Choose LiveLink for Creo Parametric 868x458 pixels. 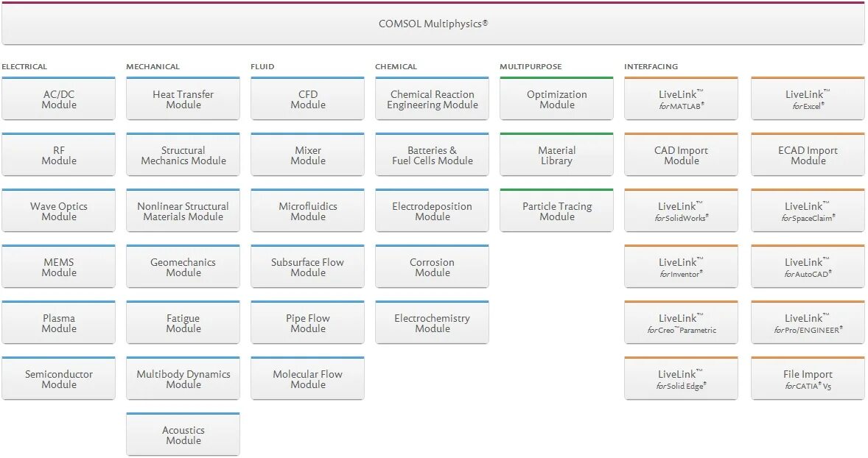coord(682,322)
